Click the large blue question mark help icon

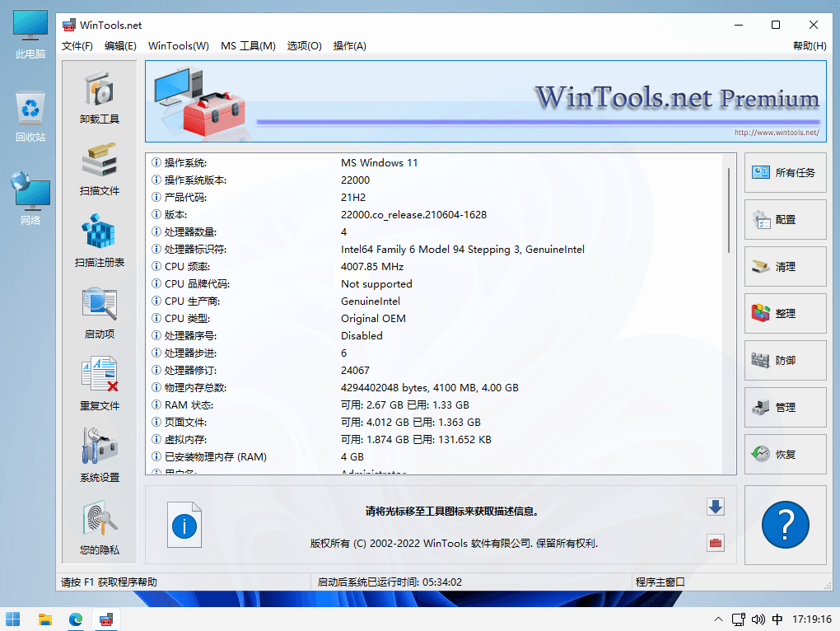tap(786, 525)
